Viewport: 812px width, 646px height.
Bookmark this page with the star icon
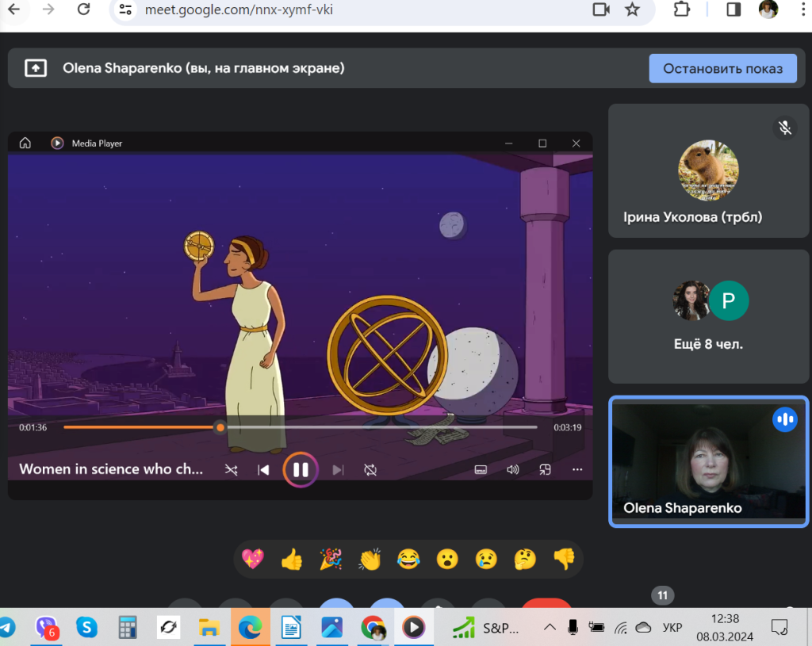coord(632,10)
